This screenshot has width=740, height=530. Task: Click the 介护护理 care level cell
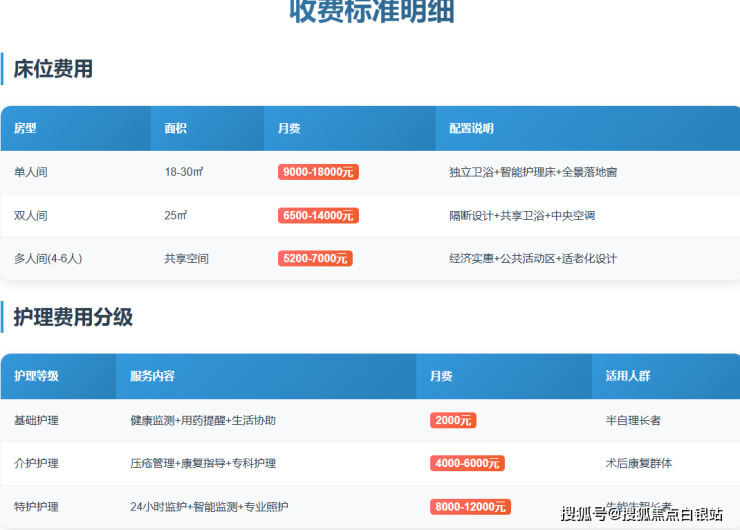36,463
